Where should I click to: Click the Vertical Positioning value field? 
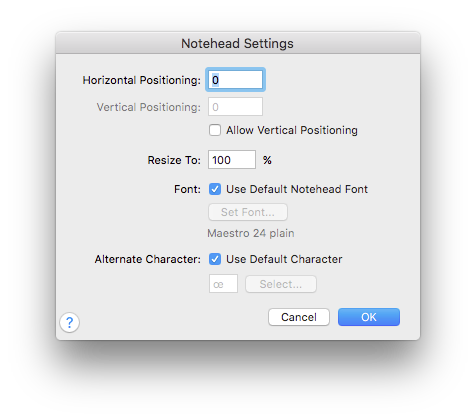235,107
